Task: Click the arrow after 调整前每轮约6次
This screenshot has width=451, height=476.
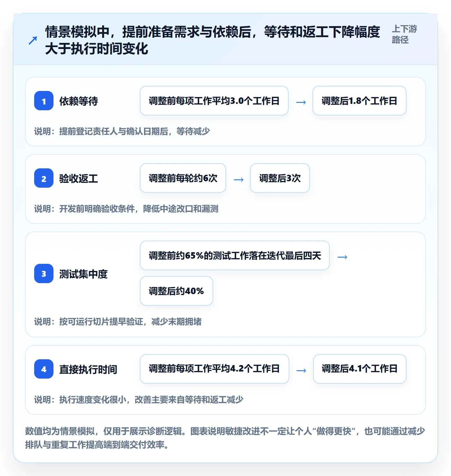Action: click(x=238, y=180)
